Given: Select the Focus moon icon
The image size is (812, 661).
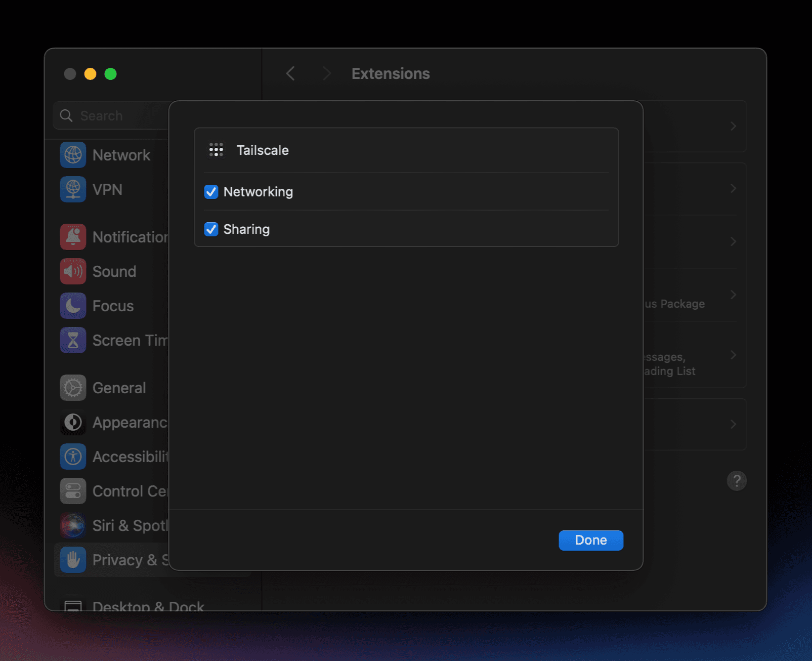Looking at the screenshot, I should [73, 306].
